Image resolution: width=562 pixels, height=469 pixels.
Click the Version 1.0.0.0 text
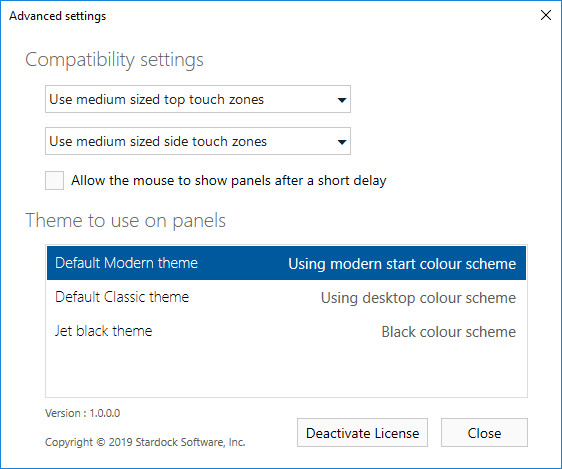point(82,413)
